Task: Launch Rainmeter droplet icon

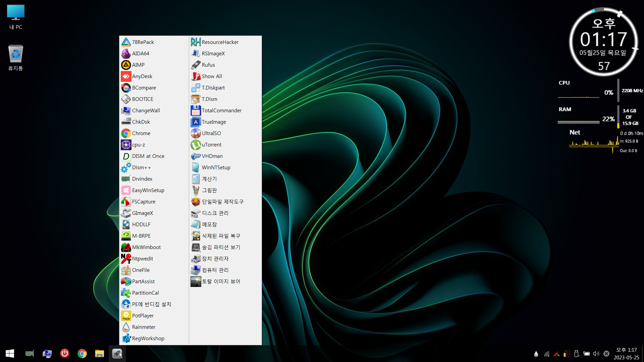Action: click(126, 327)
